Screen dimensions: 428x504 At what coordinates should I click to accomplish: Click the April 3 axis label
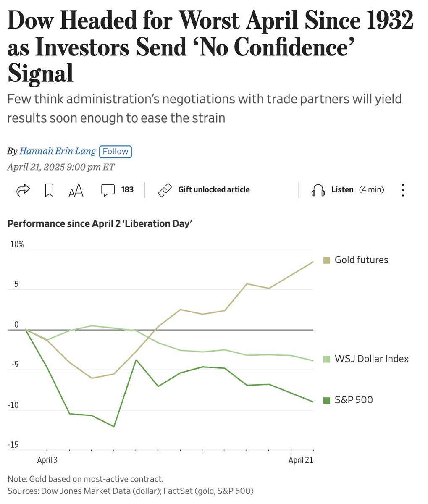tap(47, 460)
